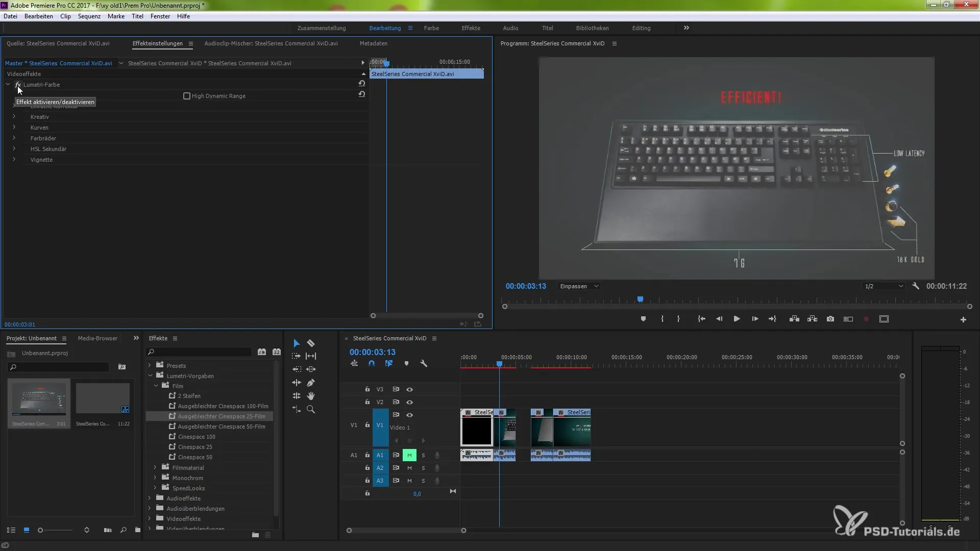980x551 pixels.
Task: Open the Button Editor plus icon
Action: click(x=963, y=319)
